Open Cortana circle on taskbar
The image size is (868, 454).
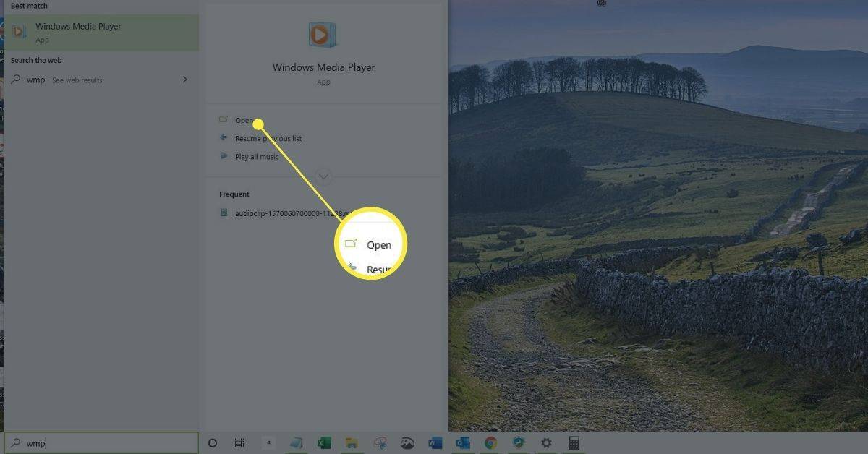pyautogui.click(x=213, y=443)
